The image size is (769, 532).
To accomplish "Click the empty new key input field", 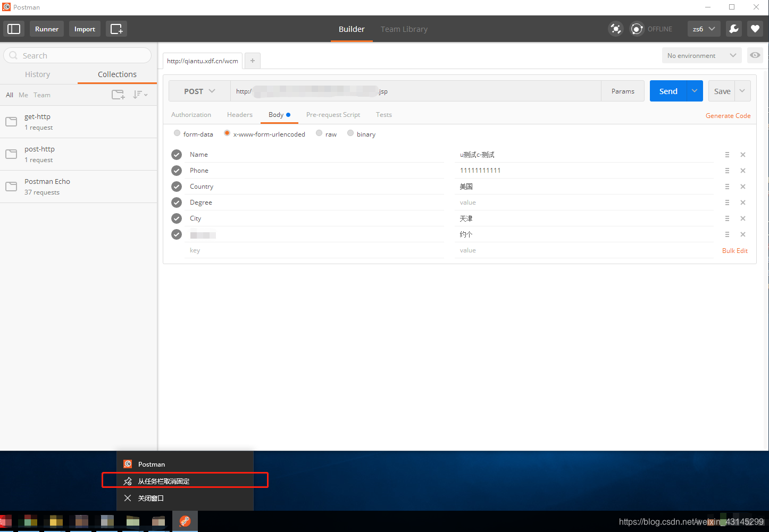I will coord(315,250).
